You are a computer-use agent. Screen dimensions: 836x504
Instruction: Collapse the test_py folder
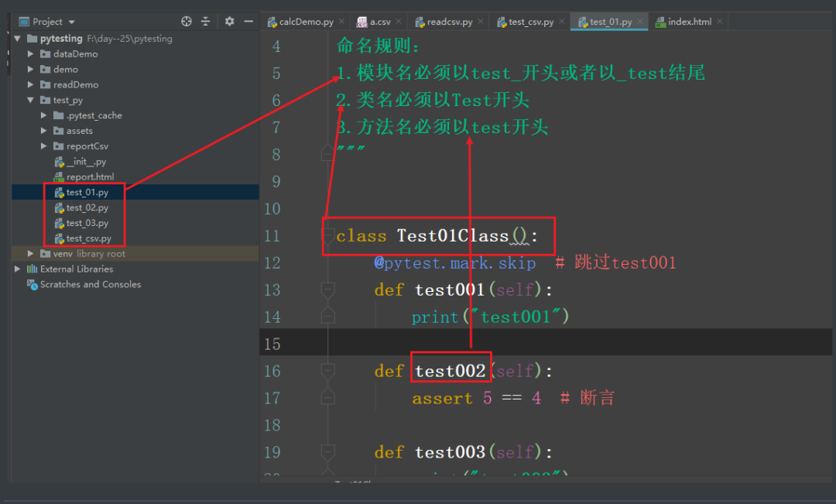coord(30,100)
